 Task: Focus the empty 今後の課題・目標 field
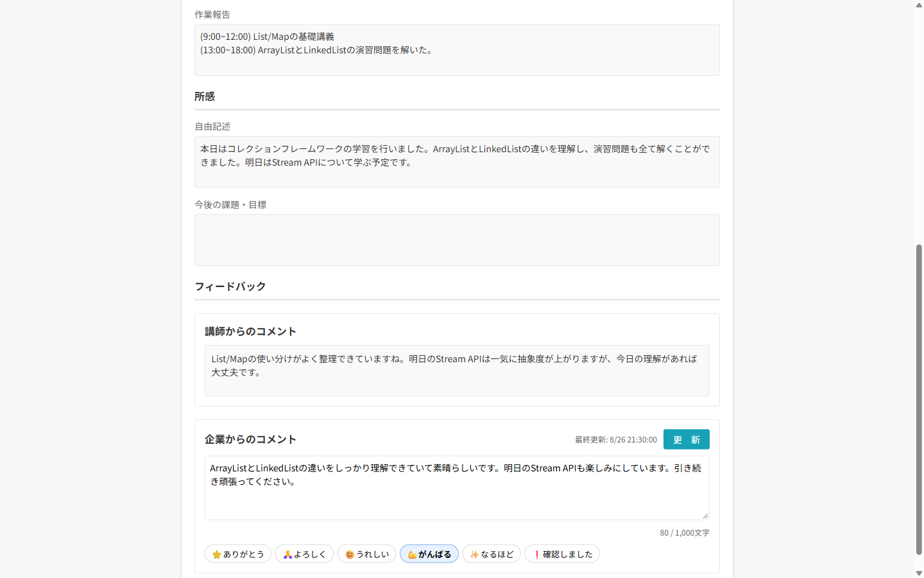[x=457, y=240]
